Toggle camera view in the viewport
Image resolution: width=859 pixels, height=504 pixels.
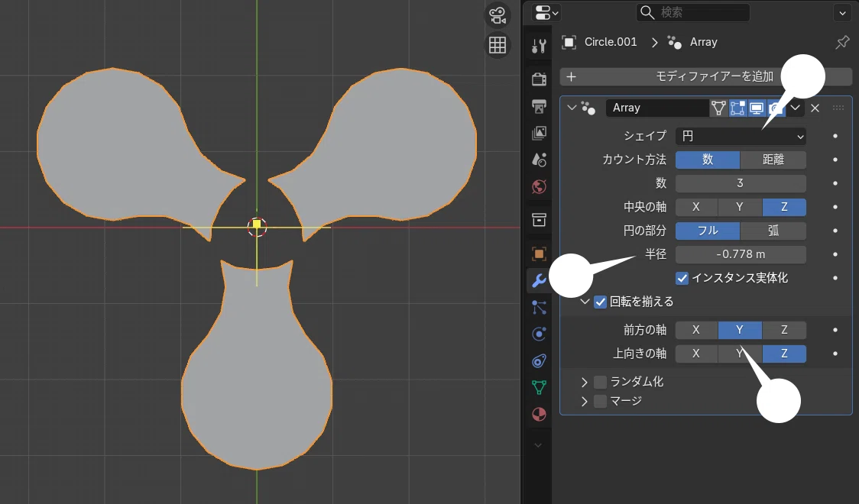pyautogui.click(x=498, y=15)
